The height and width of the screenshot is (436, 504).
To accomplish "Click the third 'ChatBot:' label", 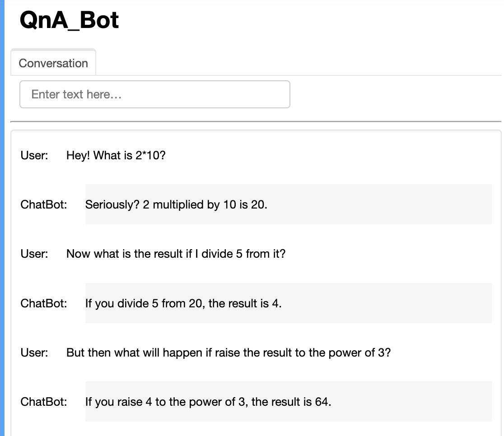I will click(44, 402).
